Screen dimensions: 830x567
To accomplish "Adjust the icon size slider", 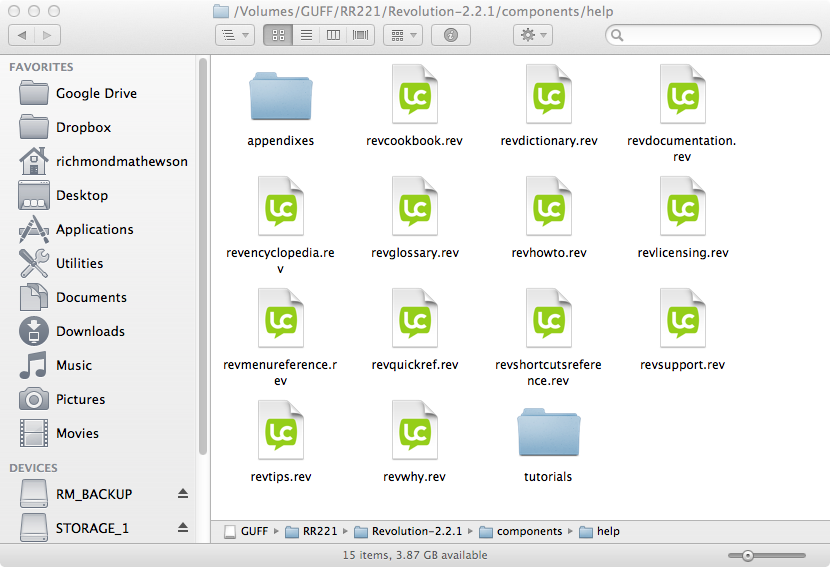I will [x=746, y=555].
